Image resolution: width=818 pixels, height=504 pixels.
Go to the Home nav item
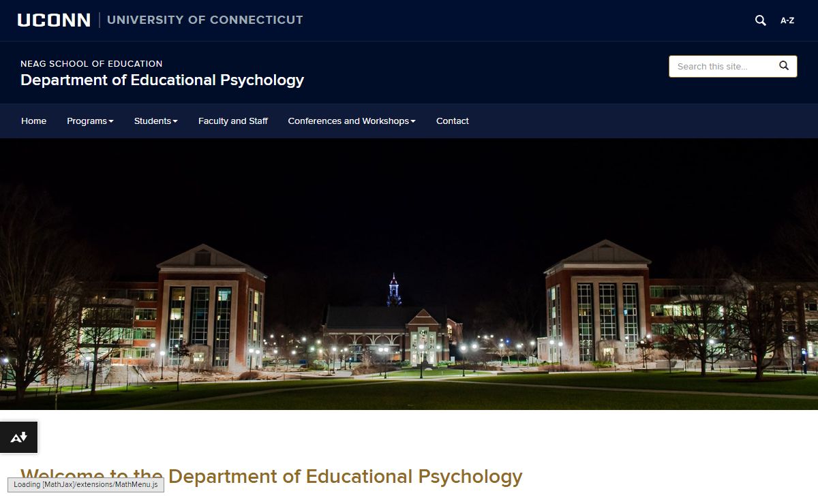(x=33, y=121)
